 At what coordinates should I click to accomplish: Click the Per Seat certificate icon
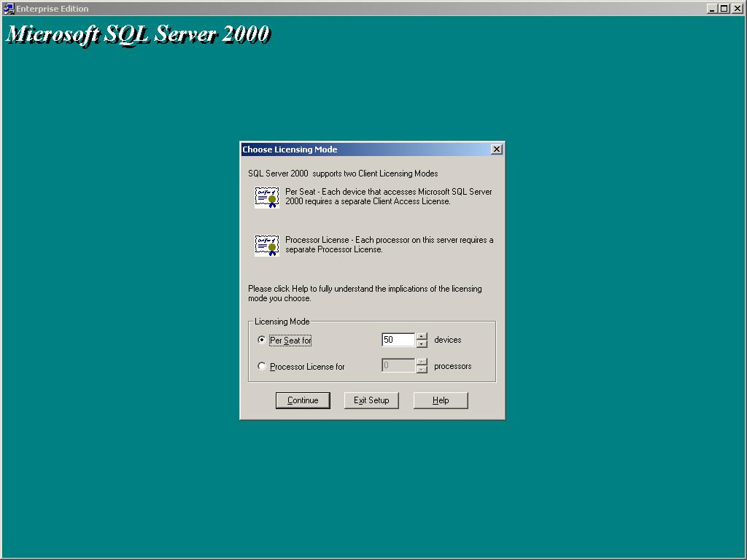(x=267, y=197)
